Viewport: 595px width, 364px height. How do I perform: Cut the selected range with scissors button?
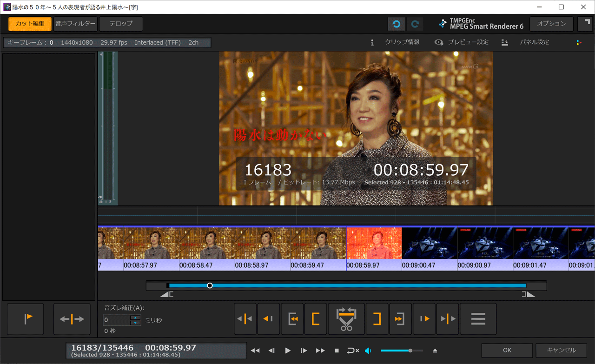(346, 319)
